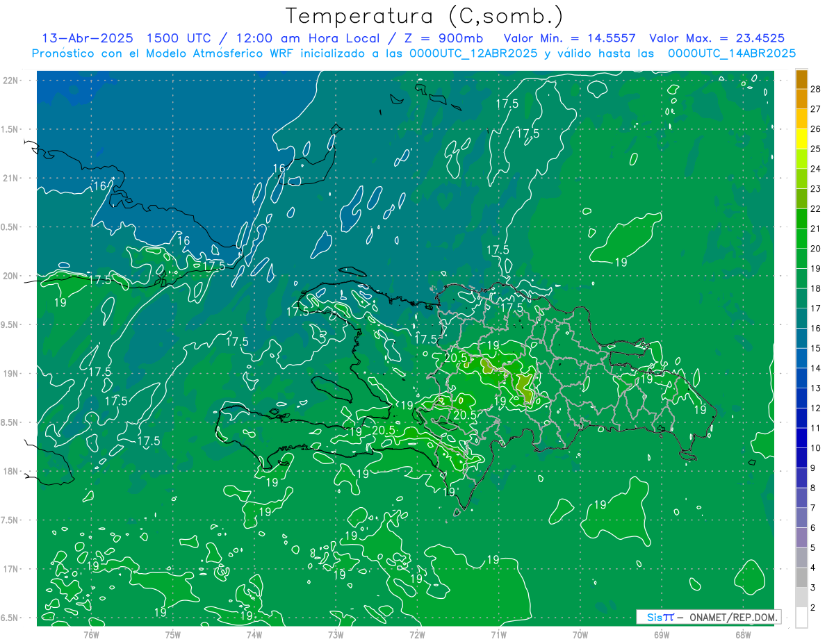Click the dark blue swatch between 10 and 11
This screenshot has width=834, height=644.
pyautogui.click(x=801, y=438)
